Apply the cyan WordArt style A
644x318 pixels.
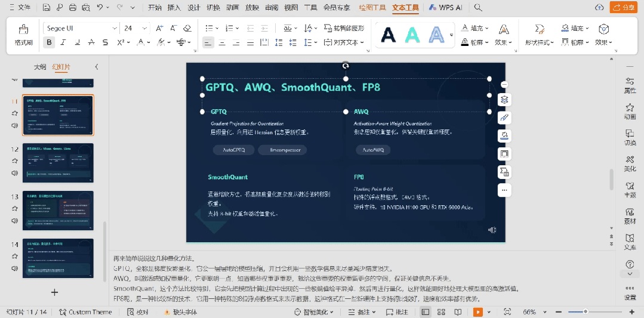[x=412, y=35]
